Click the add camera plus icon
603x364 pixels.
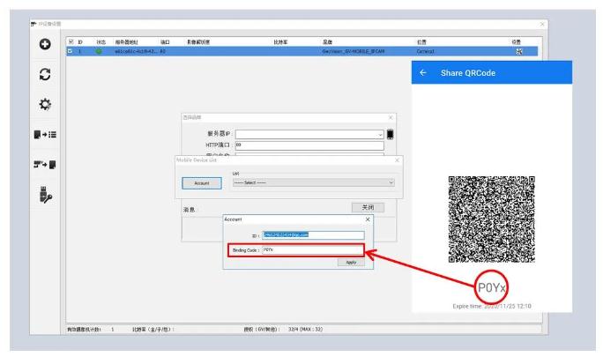point(43,44)
